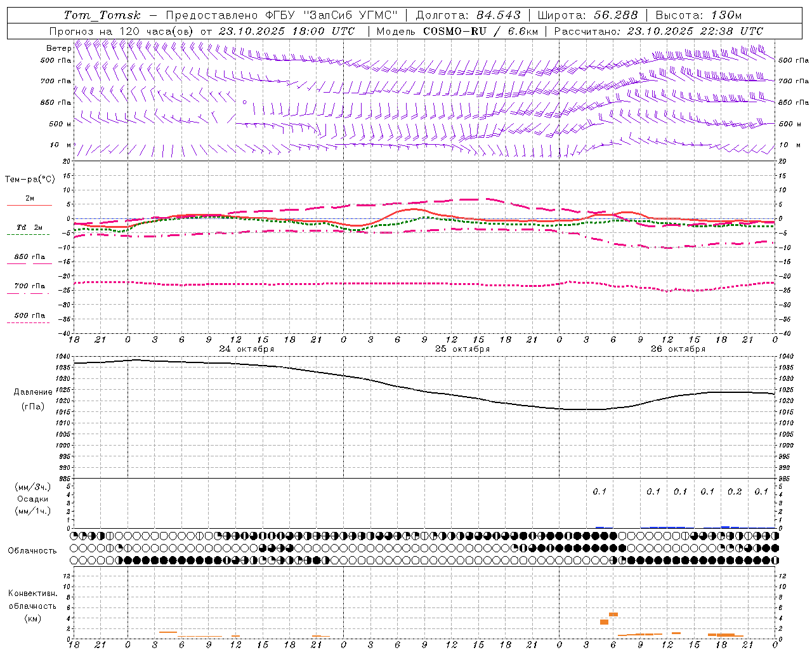Click the green dashed 'Td 2м' legend line
The height and width of the screenshot is (650, 812).
(28, 234)
